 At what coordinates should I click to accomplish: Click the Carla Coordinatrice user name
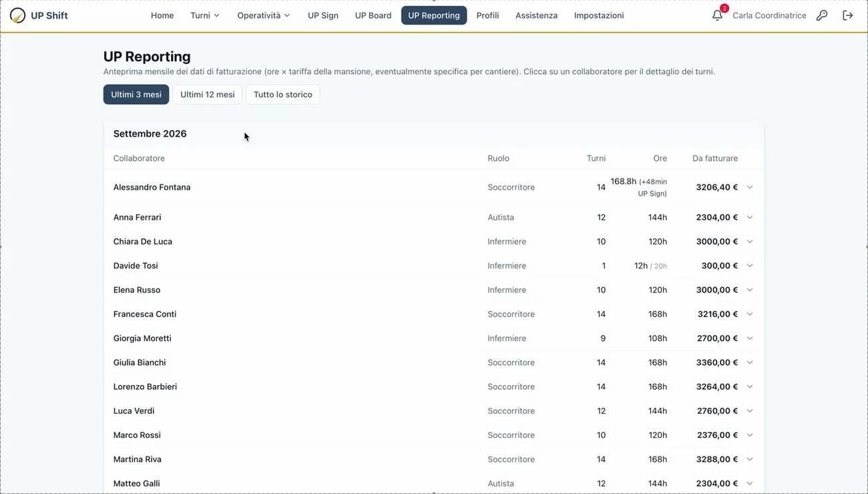(x=769, y=15)
